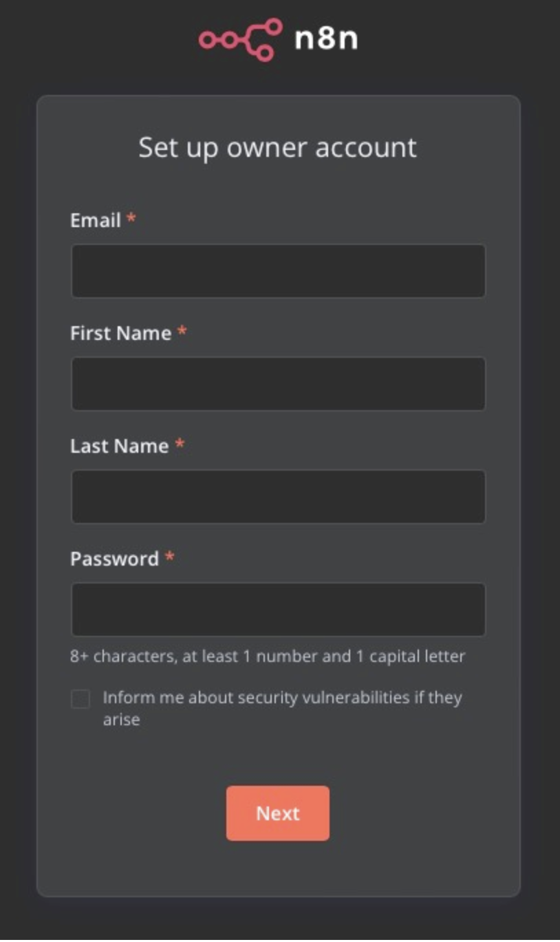Click the n8n workflow nodes logo icon
560x942 pixels.
(x=240, y=39)
